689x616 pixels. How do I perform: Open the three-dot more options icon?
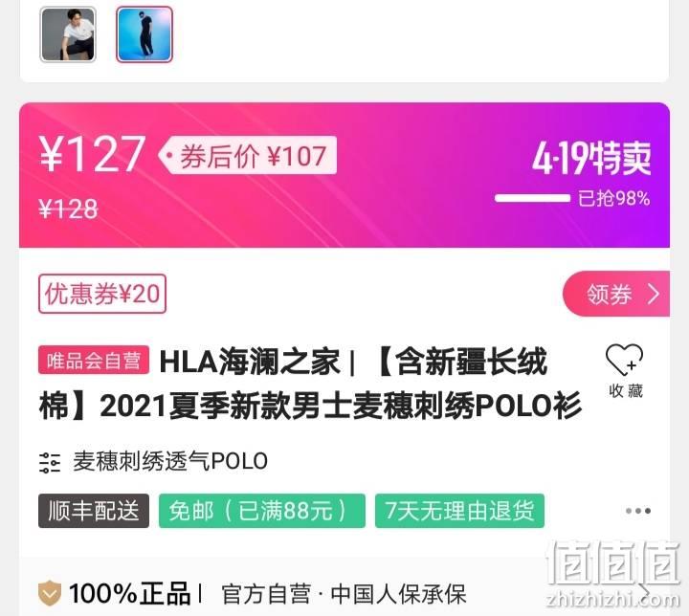click(638, 511)
